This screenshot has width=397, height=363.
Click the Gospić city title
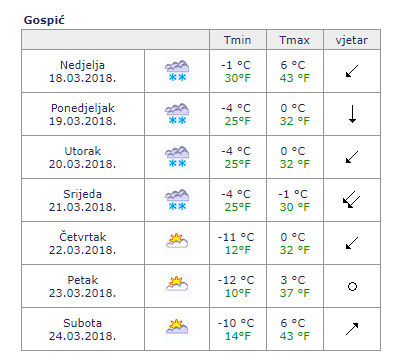click(x=44, y=20)
